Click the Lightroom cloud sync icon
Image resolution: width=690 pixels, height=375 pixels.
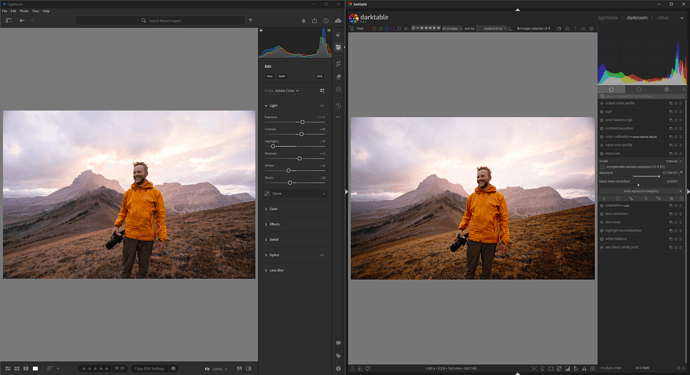pos(338,21)
